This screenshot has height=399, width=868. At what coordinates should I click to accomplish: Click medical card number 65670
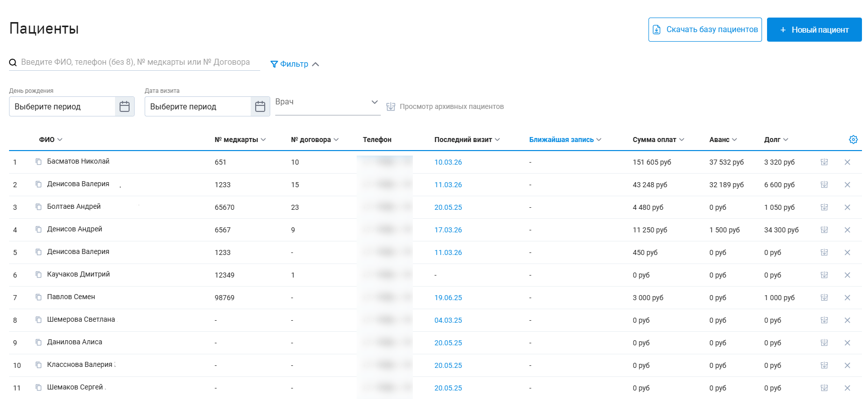[x=225, y=207]
